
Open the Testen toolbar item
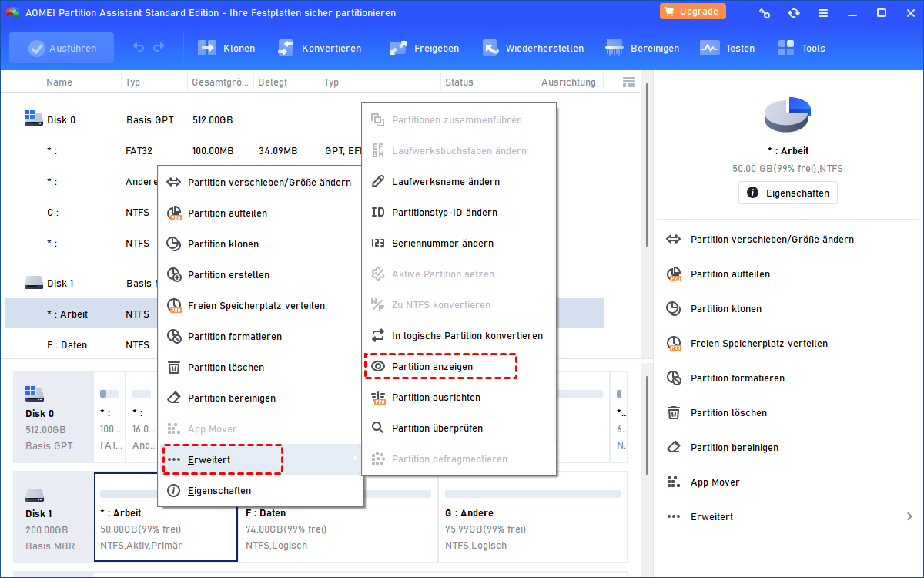(727, 48)
